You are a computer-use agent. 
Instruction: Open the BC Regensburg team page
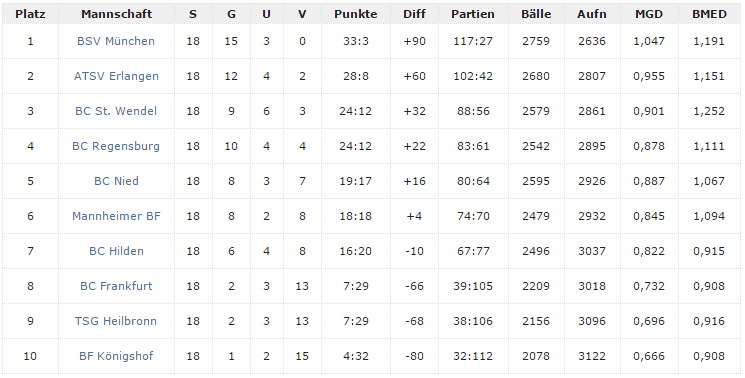(x=116, y=146)
